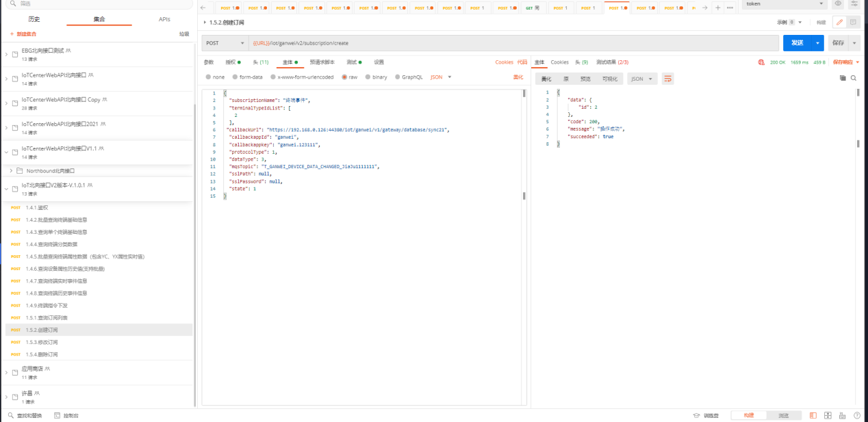Open the token environment dropdown

pos(784,4)
